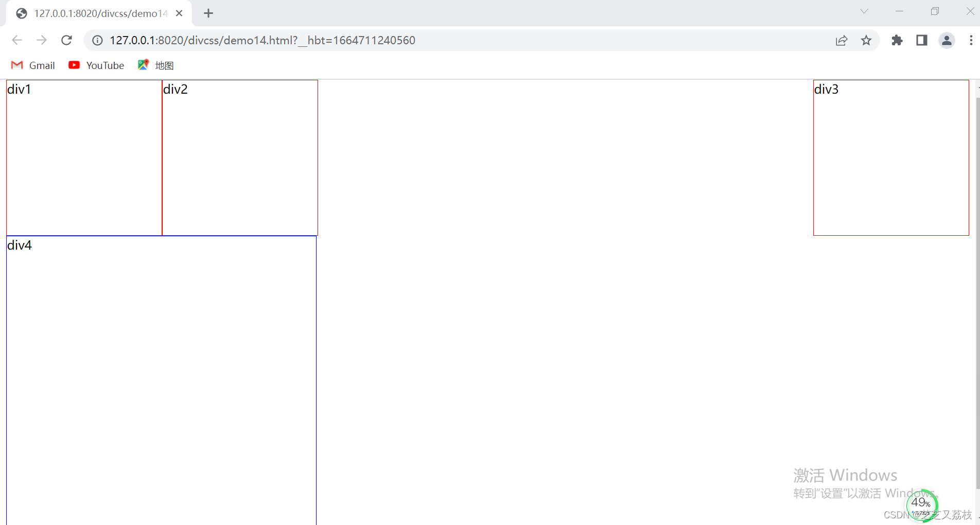Screen dimensions: 980x525
Task: Select the demo14 browser tab
Action: pos(99,13)
